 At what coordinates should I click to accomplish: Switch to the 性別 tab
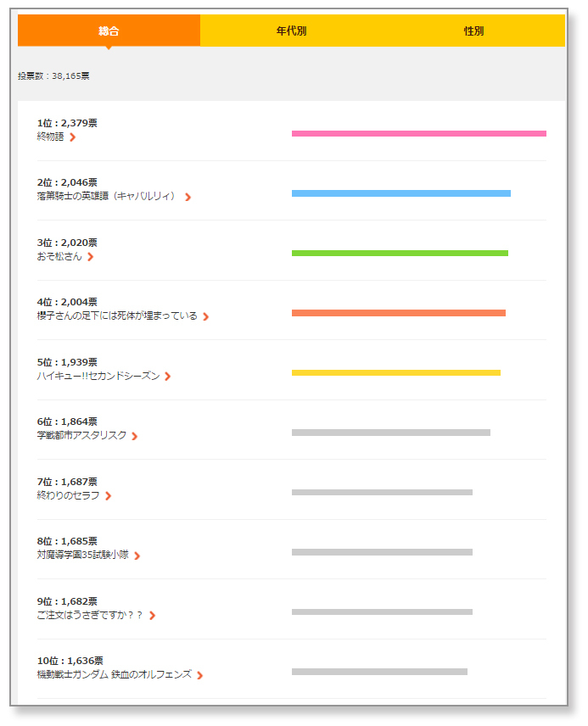coord(473,31)
